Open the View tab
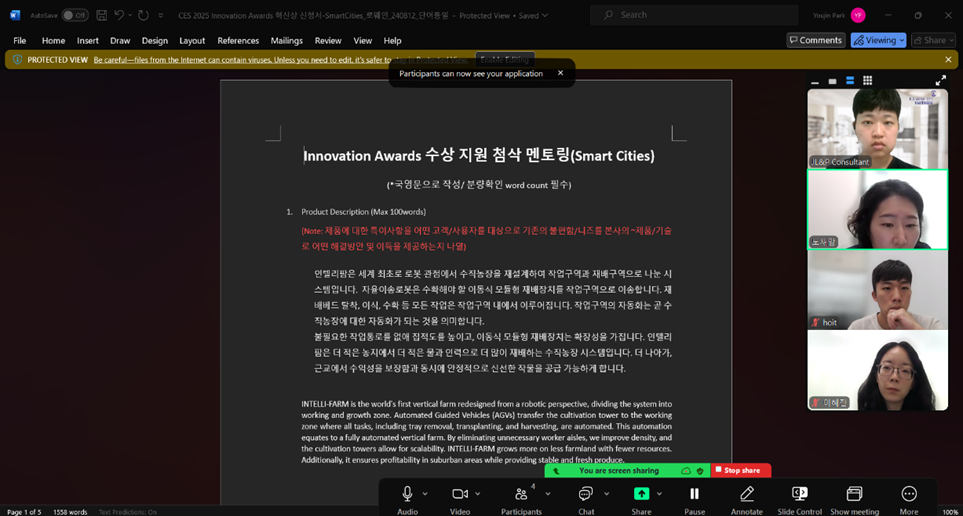 pyautogui.click(x=362, y=41)
